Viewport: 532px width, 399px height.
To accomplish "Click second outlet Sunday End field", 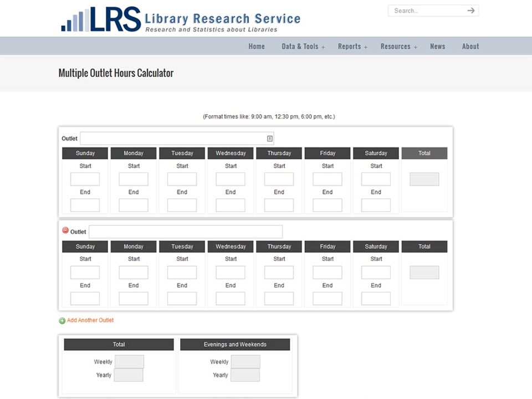I will click(x=85, y=299).
